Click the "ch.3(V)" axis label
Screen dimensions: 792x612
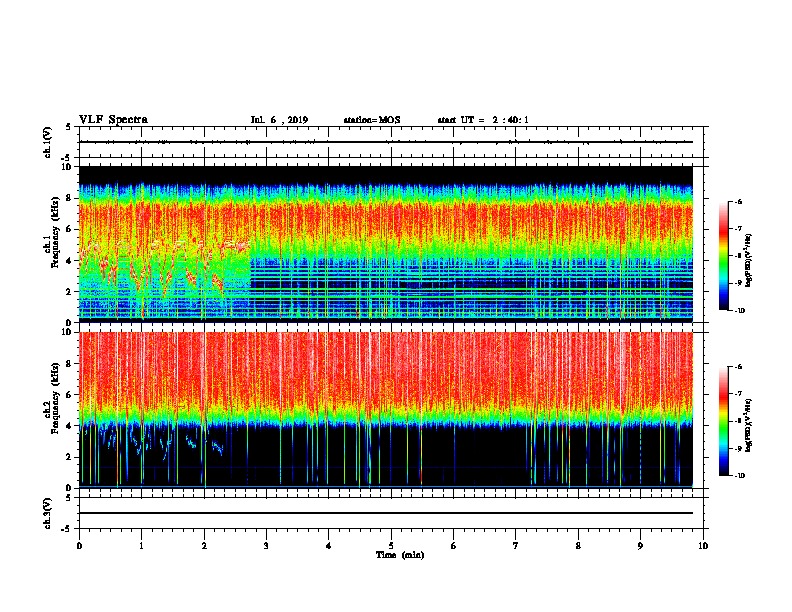tap(48, 513)
